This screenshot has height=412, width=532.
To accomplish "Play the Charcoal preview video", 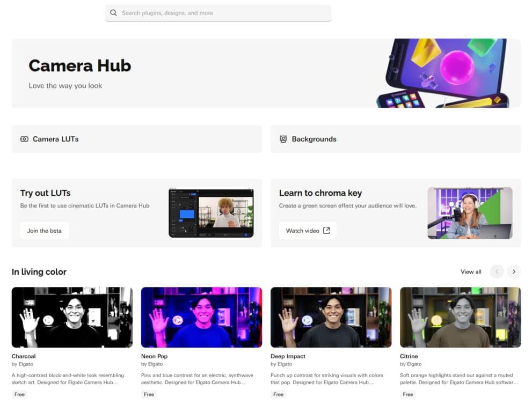I will click(x=48, y=320).
